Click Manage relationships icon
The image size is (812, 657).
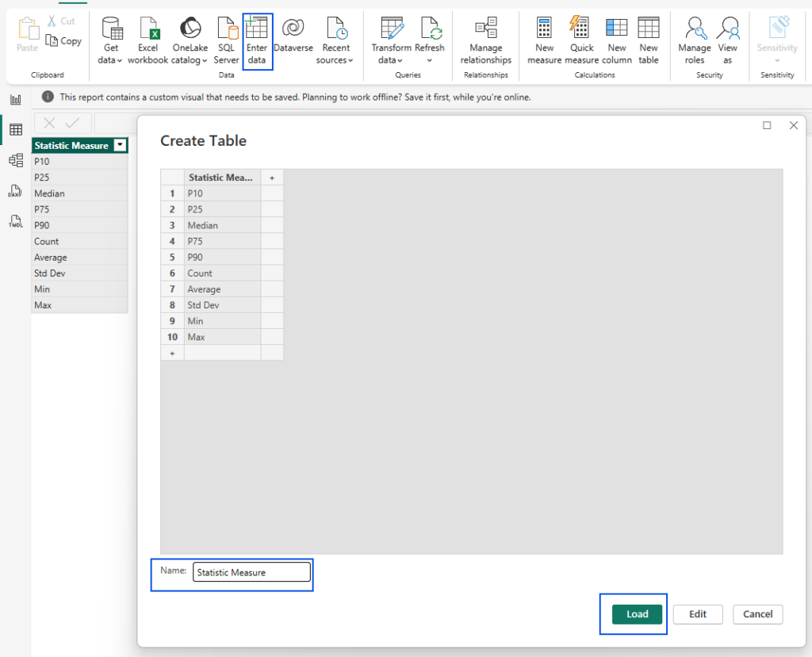click(x=485, y=29)
